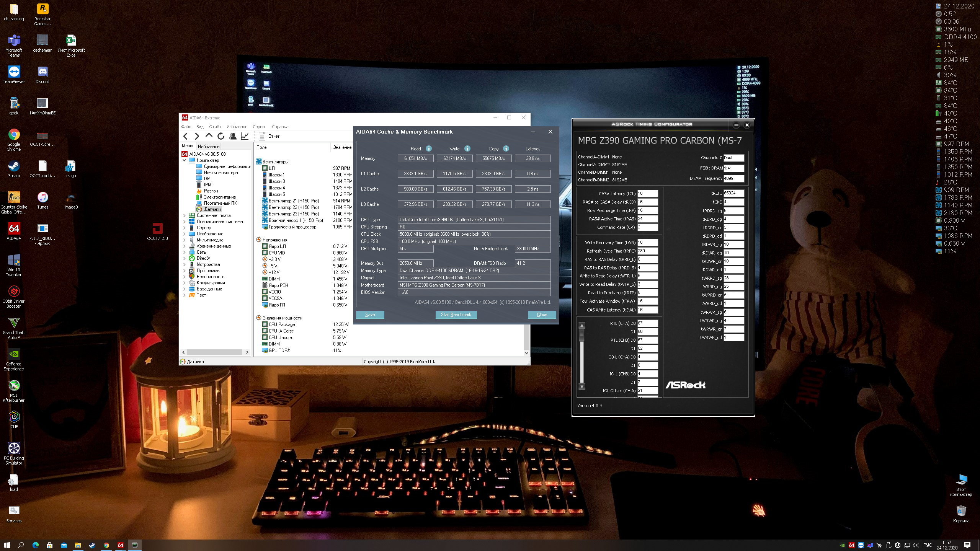Screen dimensions: 980x551
Task: Click the info icon next to Copy
Action: click(x=506, y=148)
